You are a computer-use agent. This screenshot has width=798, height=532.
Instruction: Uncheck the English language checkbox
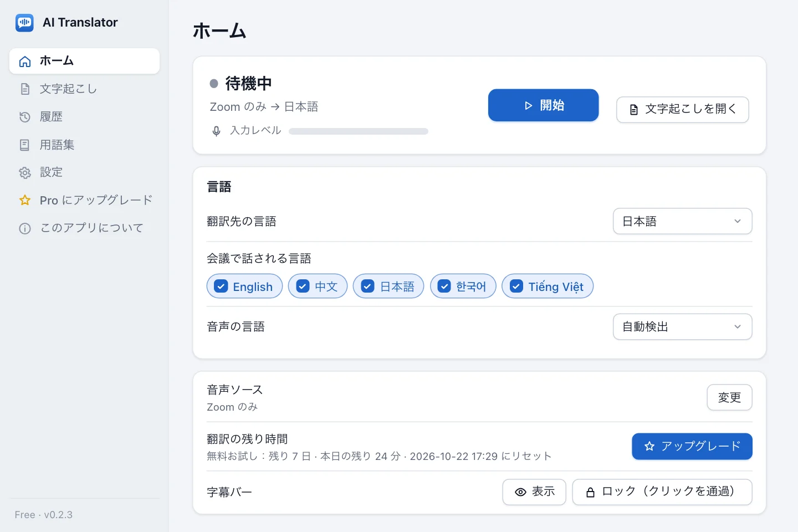pyautogui.click(x=221, y=287)
